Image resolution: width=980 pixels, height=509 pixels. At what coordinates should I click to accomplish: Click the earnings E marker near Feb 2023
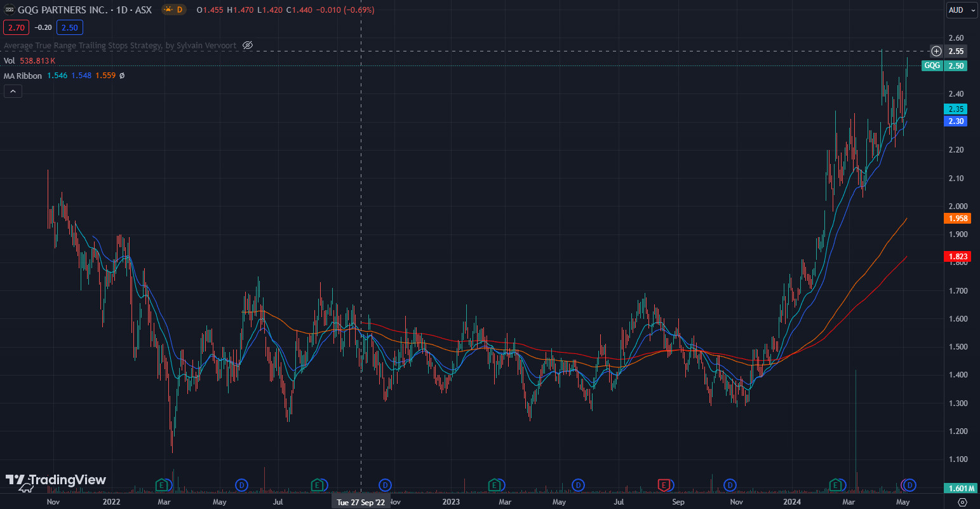pyautogui.click(x=494, y=485)
